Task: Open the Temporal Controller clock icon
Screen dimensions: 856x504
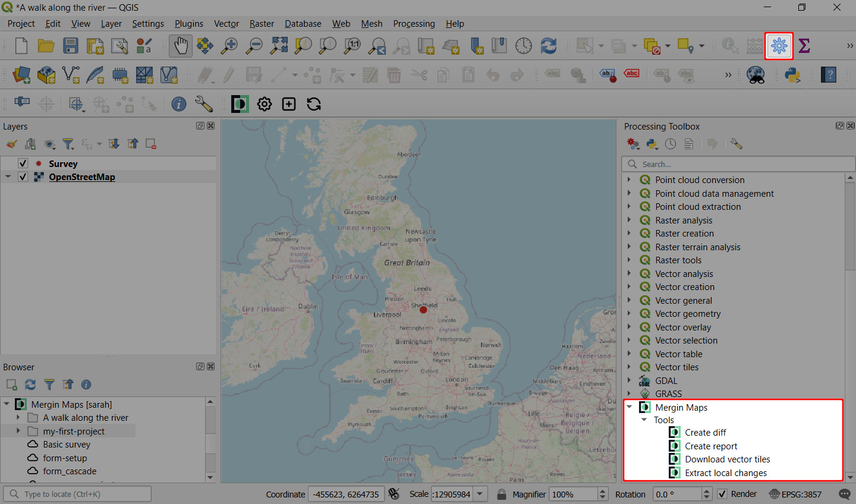Action: pyautogui.click(x=524, y=46)
